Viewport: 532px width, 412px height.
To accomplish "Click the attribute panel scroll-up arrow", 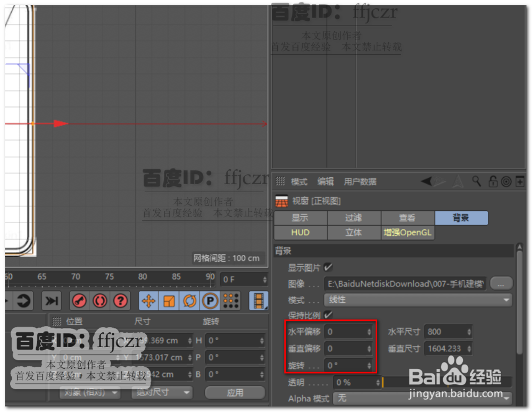I will coord(519,247).
